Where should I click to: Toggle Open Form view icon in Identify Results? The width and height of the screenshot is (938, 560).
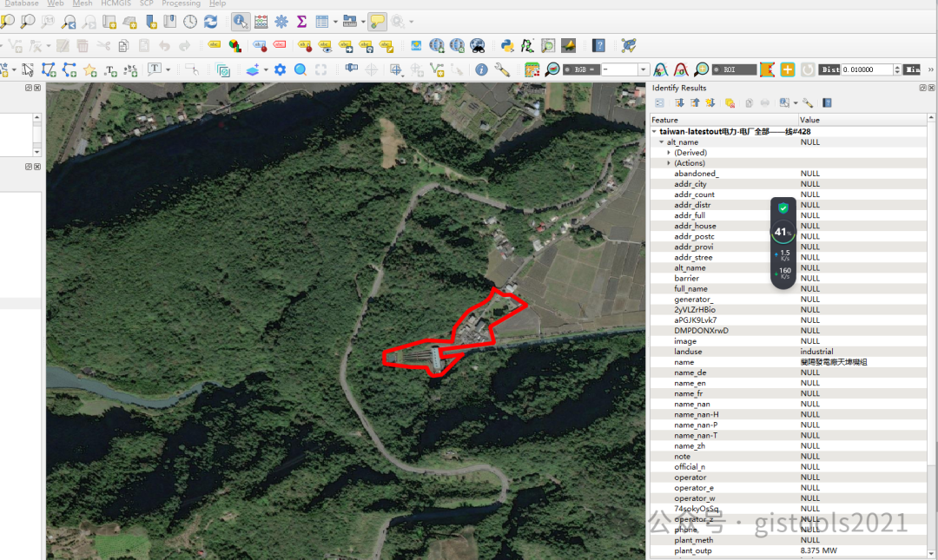click(x=659, y=103)
